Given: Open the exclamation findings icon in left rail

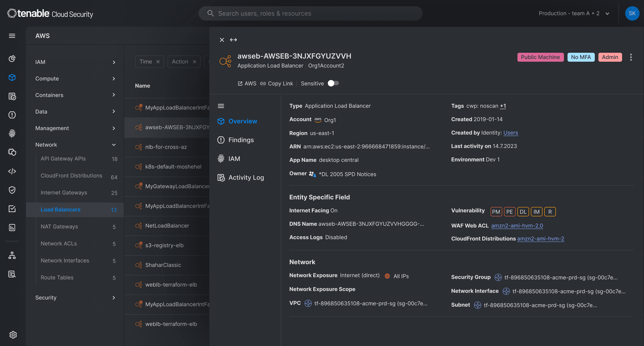Looking at the screenshot, I should (12, 115).
